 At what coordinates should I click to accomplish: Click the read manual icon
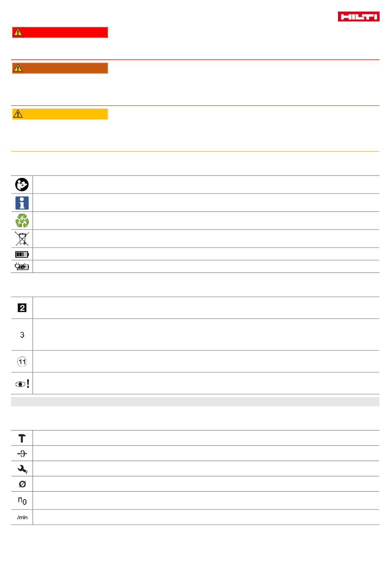[22, 185]
